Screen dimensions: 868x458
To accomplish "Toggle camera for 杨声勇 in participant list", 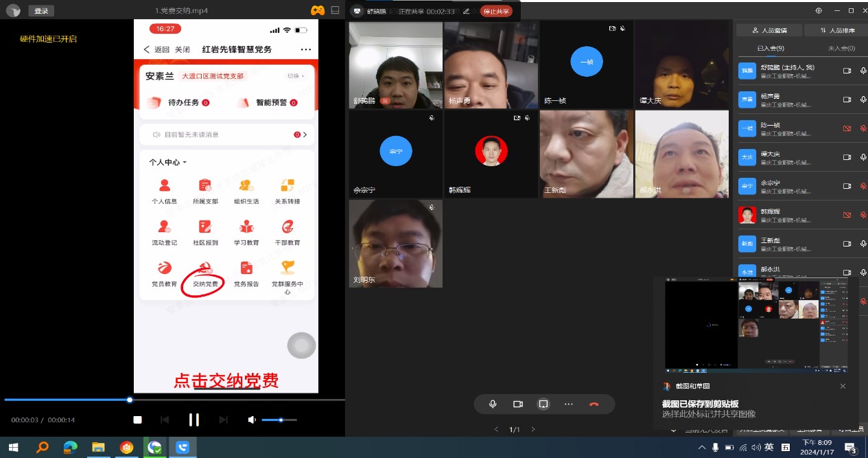I will click(x=847, y=100).
